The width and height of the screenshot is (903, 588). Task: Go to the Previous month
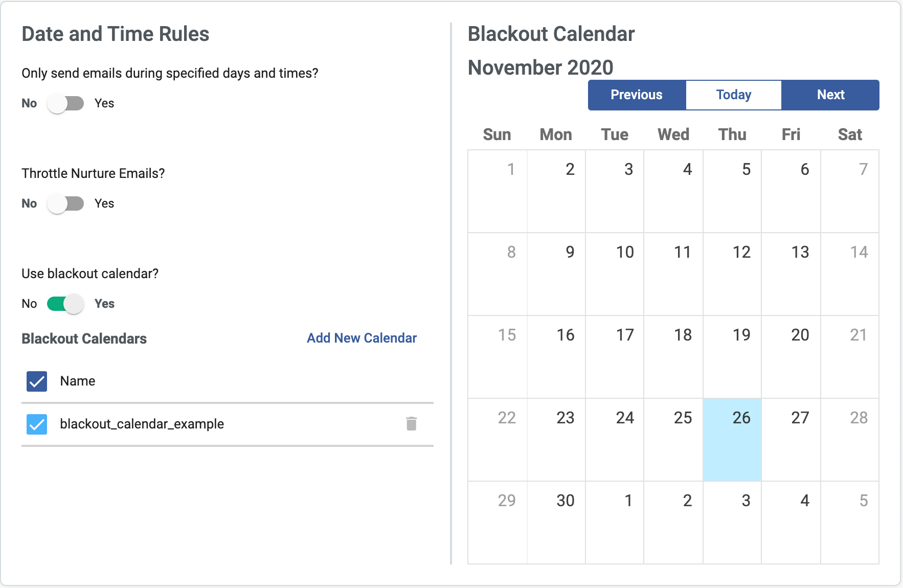click(637, 95)
